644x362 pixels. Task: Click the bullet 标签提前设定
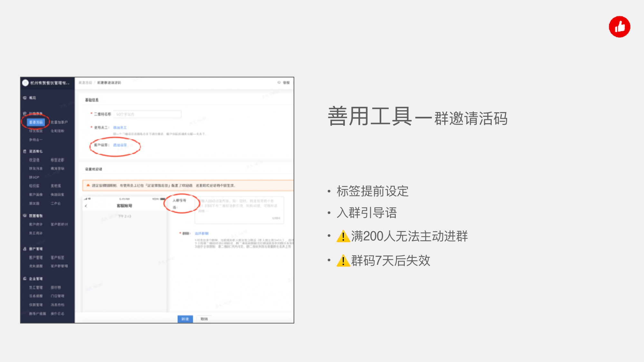pyautogui.click(x=373, y=191)
